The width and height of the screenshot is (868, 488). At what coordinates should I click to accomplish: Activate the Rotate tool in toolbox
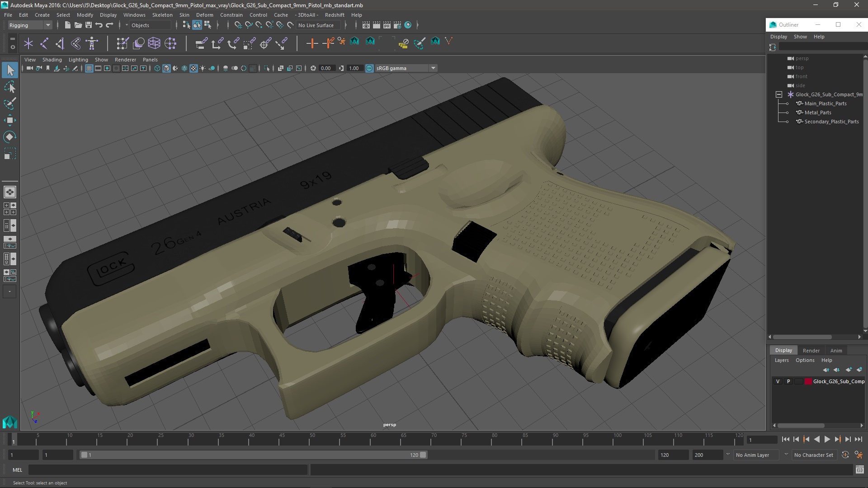tap(10, 137)
